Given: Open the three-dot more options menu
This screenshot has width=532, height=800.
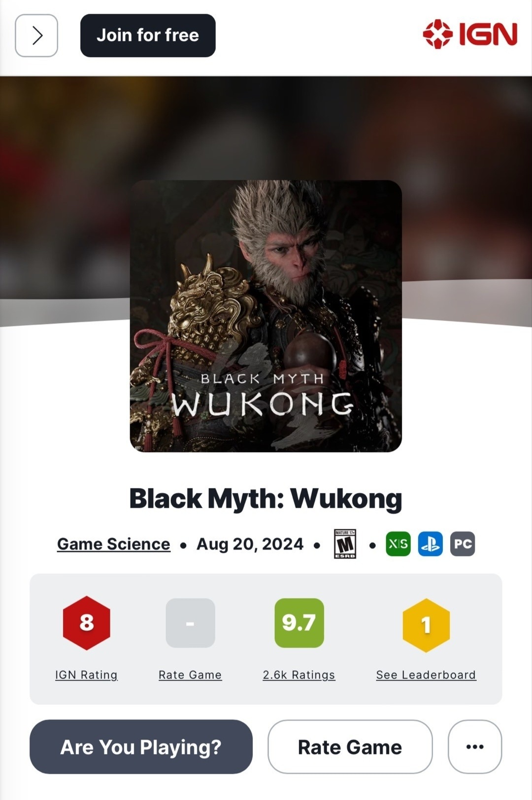Looking at the screenshot, I should click(x=475, y=747).
